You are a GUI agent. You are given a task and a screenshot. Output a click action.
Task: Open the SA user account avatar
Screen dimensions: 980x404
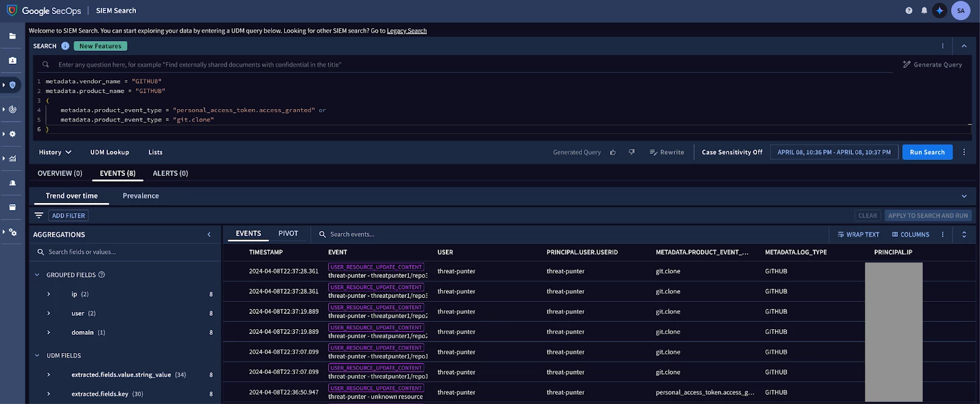[960, 10]
